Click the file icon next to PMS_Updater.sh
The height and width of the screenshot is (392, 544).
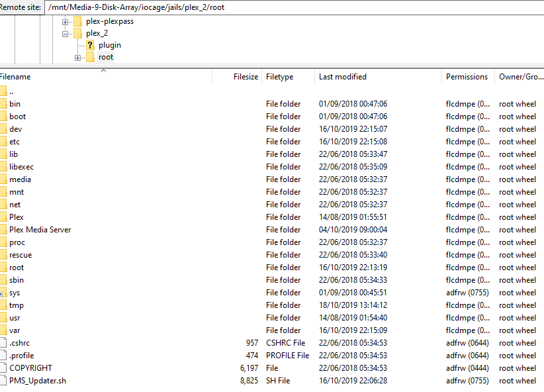(x=3, y=381)
